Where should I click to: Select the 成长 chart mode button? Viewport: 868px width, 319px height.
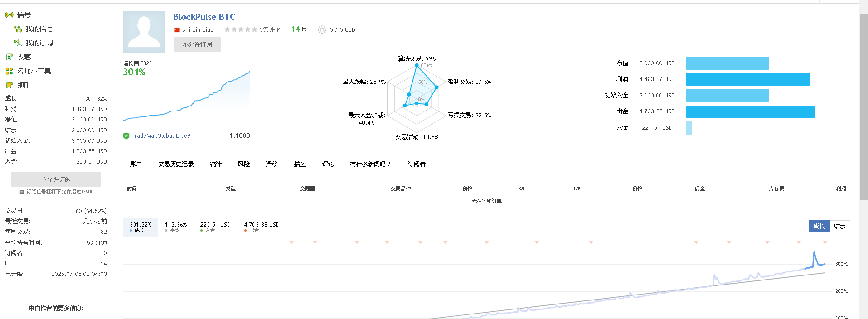[819, 226]
